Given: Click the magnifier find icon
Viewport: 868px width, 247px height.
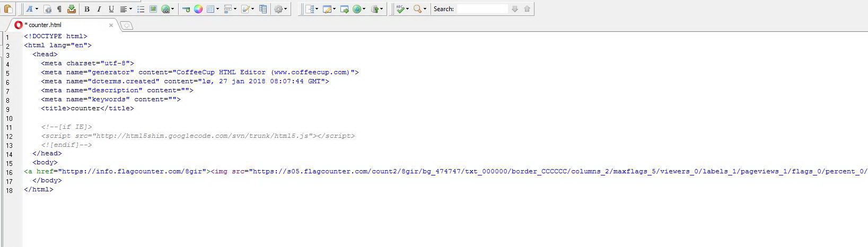Looking at the screenshot, I should click(418, 9).
